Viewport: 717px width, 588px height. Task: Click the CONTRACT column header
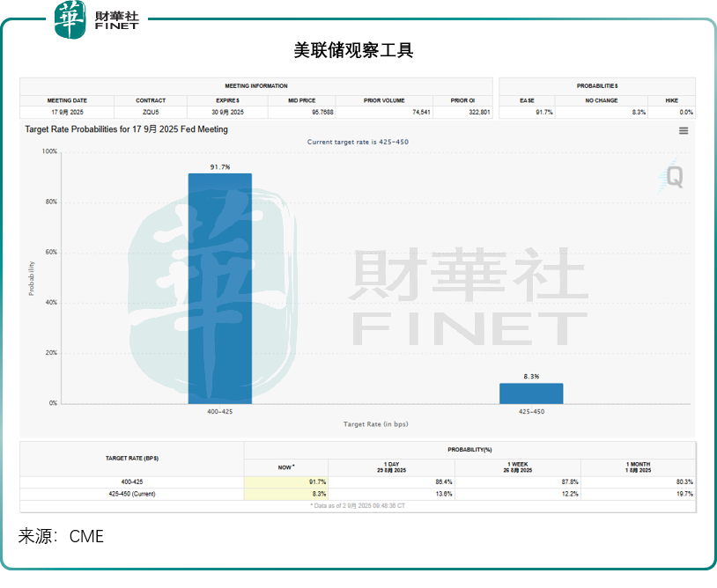[151, 100]
